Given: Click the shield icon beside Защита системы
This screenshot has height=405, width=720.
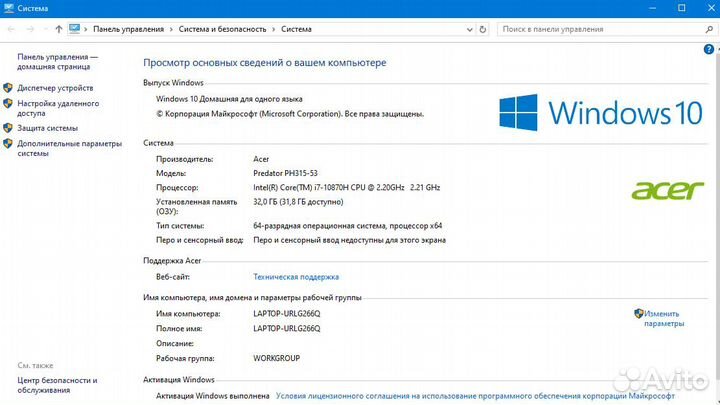Looking at the screenshot, I should point(8,128).
